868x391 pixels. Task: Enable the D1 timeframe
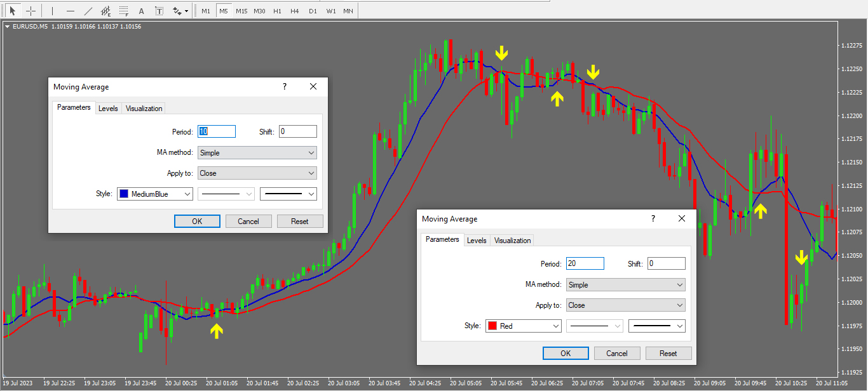312,11
